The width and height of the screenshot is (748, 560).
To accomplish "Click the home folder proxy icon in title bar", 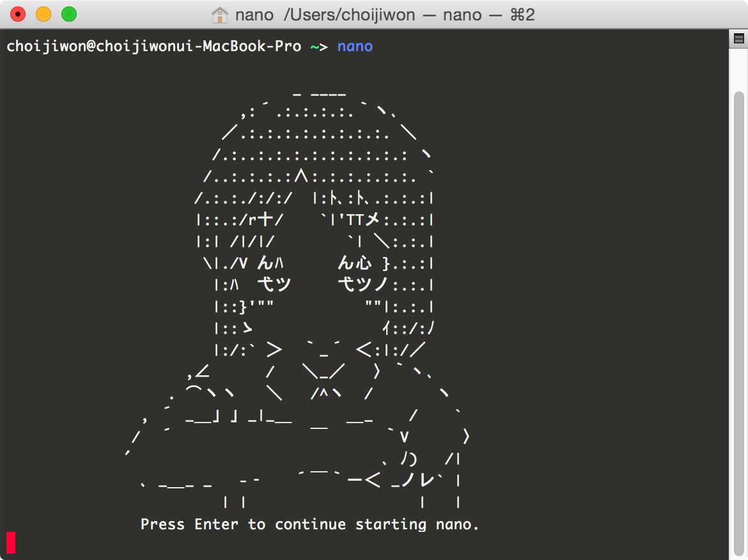I will (219, 15).
